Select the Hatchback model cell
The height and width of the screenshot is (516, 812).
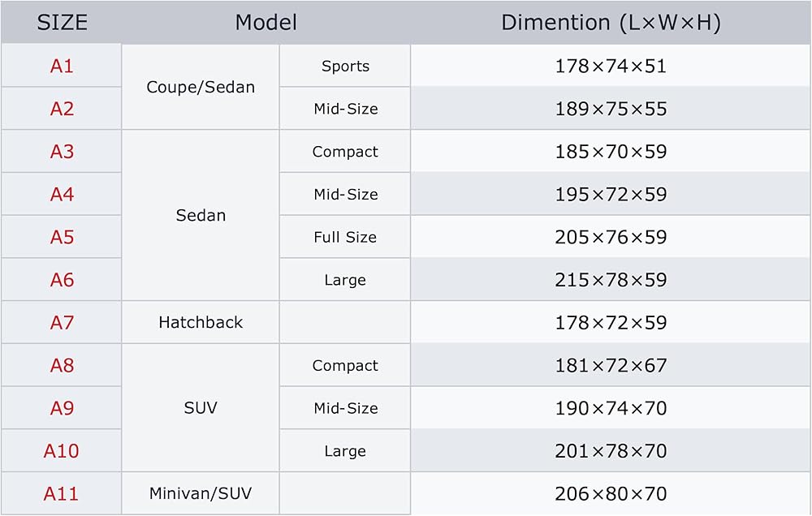pyautogui.click(x=201, y=322)
